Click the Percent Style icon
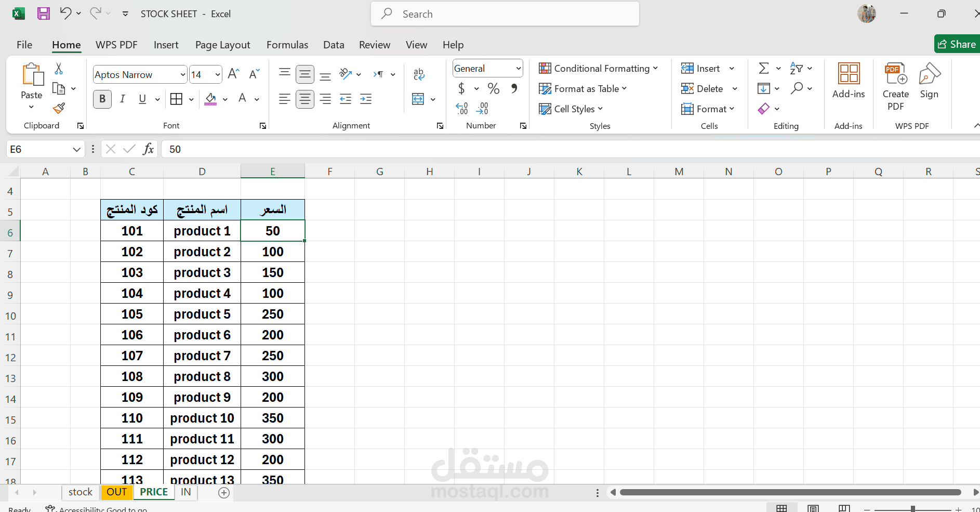Screen dimensions: 980x512 pos(494,88)
